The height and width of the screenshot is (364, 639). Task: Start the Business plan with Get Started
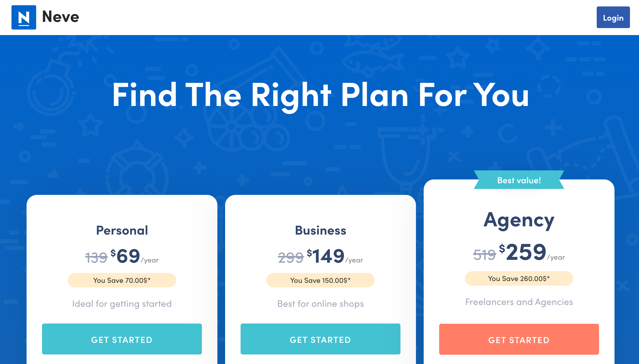click(x=320, y=339)
